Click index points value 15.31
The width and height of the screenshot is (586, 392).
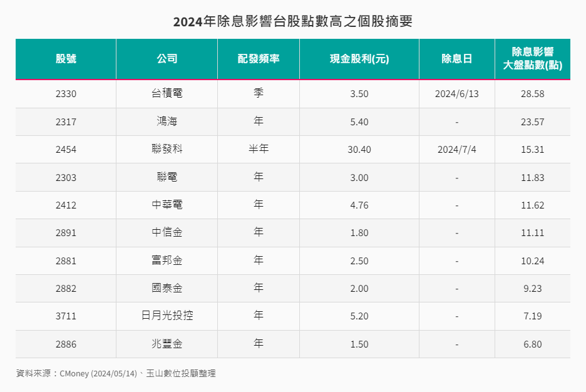pyautogui.click(x=533, y=150)
